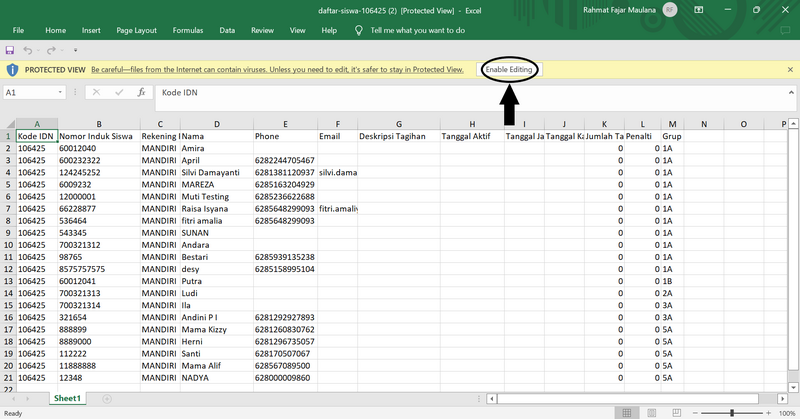This screenshot has width=800, height=419.
Task: Click the Ready status bar text
Action: tap(13, 413)
